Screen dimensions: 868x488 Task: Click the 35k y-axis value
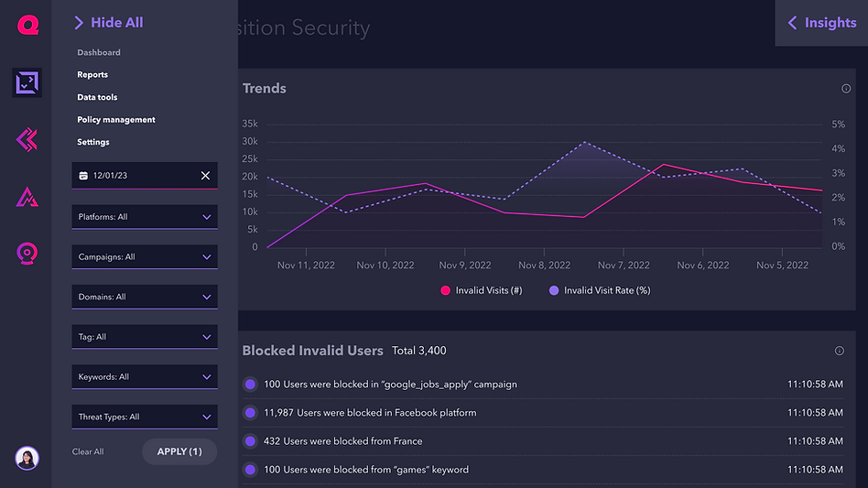click(x=250, y=124)
